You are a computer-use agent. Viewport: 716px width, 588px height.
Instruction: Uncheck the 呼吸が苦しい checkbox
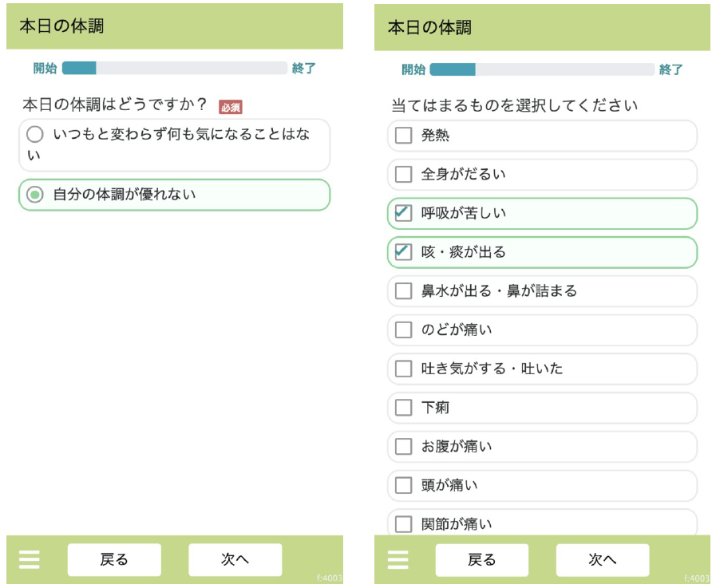pyautogui.click(x=404, y=213)
